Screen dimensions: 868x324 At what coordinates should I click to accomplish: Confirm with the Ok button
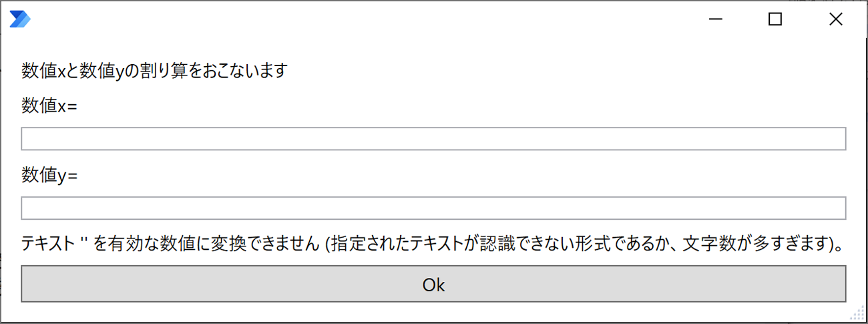(x=434, y=284)
